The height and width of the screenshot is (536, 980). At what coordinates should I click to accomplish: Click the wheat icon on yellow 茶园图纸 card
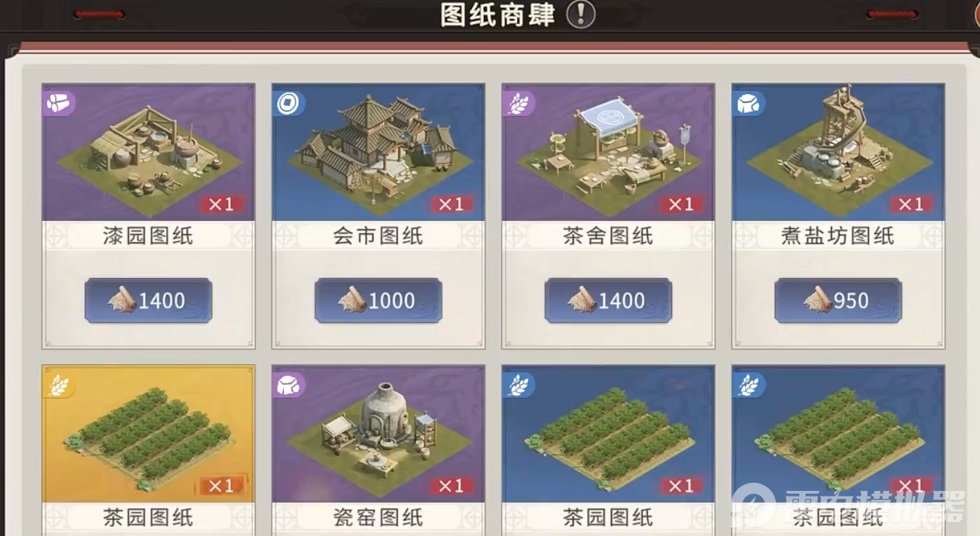[x=59, y=385]
